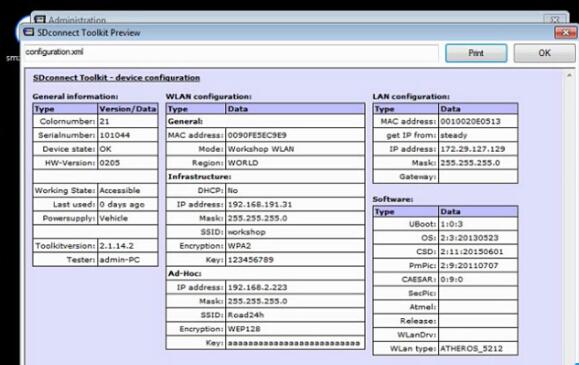Image resolution: width=579 pixels, height=365 pixels.
Task: Click the Device state value OK
Action: tap(105, 149)
